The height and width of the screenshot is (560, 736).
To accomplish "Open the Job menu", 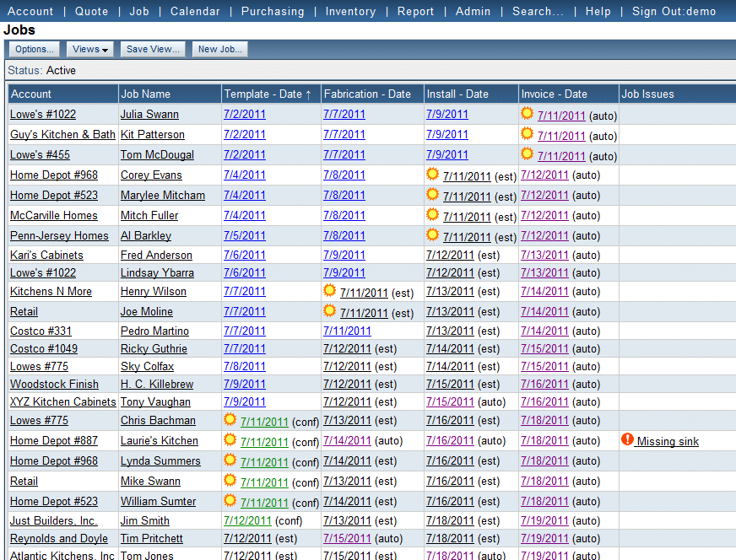I will [139, 11].
